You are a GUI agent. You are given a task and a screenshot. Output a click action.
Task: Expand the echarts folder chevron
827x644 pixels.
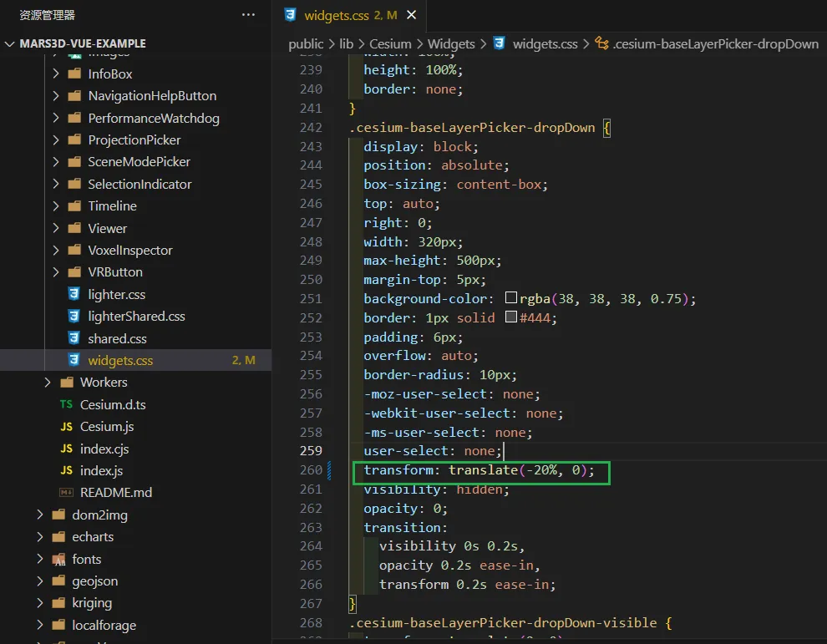tap(40, 536)
